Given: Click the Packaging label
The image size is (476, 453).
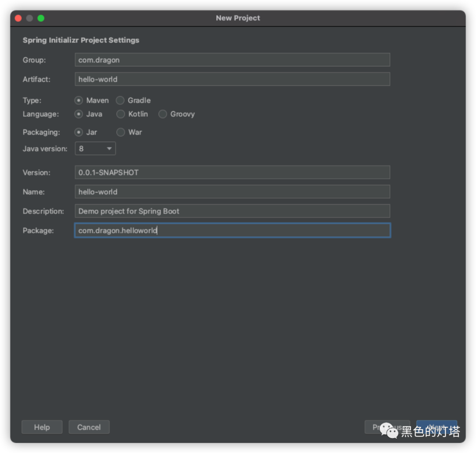Looking at the screenshot, I should (41, 132).
